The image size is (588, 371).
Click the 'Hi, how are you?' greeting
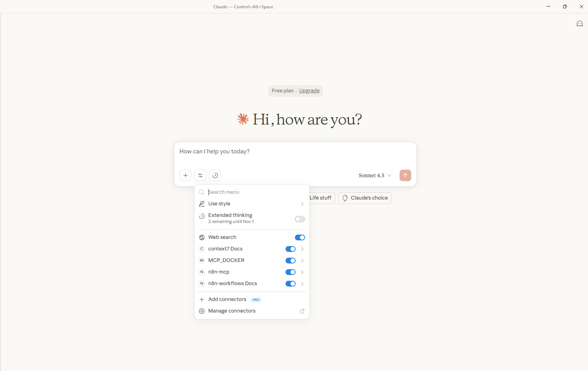pos(307,119)
